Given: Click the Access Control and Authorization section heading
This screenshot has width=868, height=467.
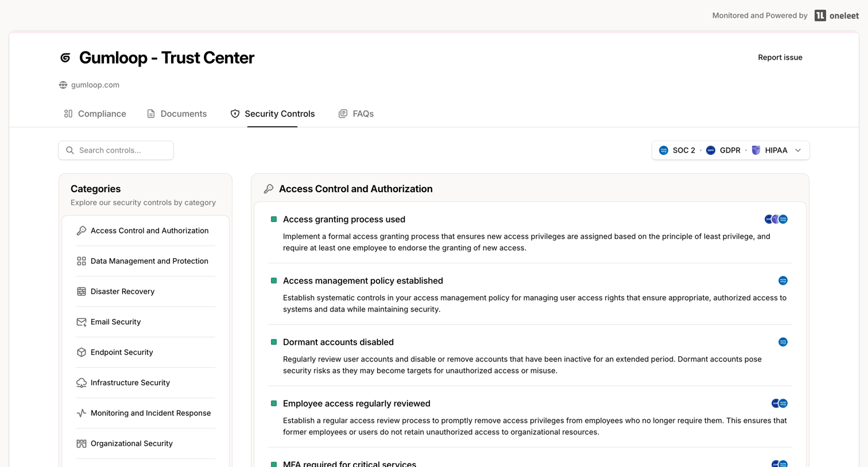Looking at the screenshot, I should [x=356, y=189].
